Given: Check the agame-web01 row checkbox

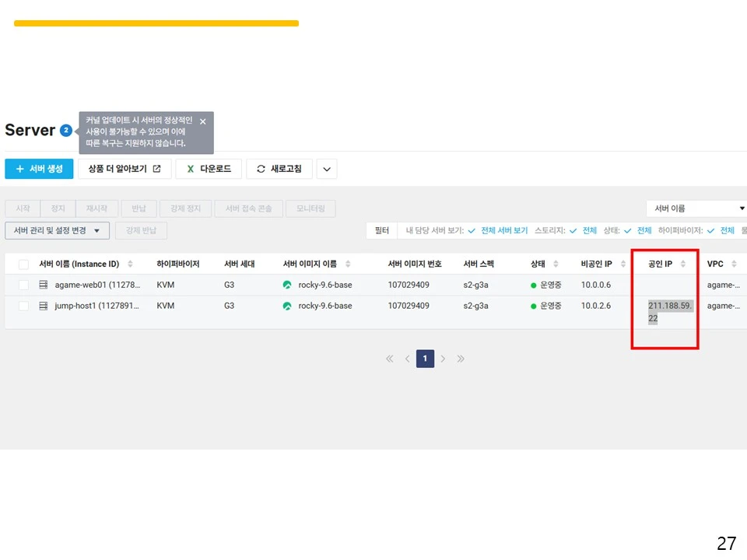Looking at the screenshot, I should pos(23,285).
